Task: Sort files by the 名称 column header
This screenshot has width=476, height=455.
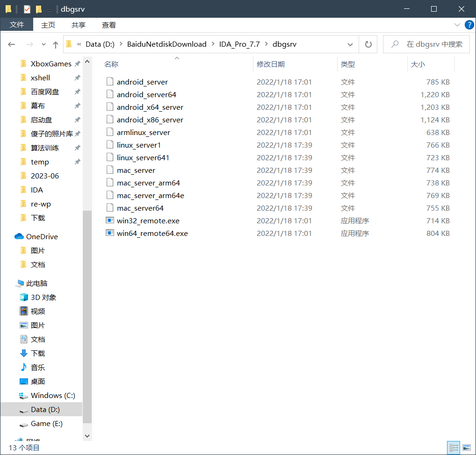Action: [x=111, y=64]
